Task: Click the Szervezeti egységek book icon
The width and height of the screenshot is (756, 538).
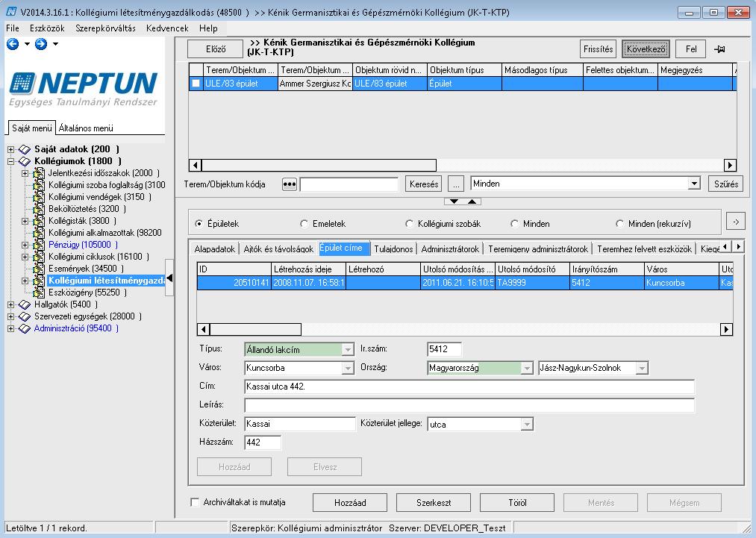Action: (24, 316)
